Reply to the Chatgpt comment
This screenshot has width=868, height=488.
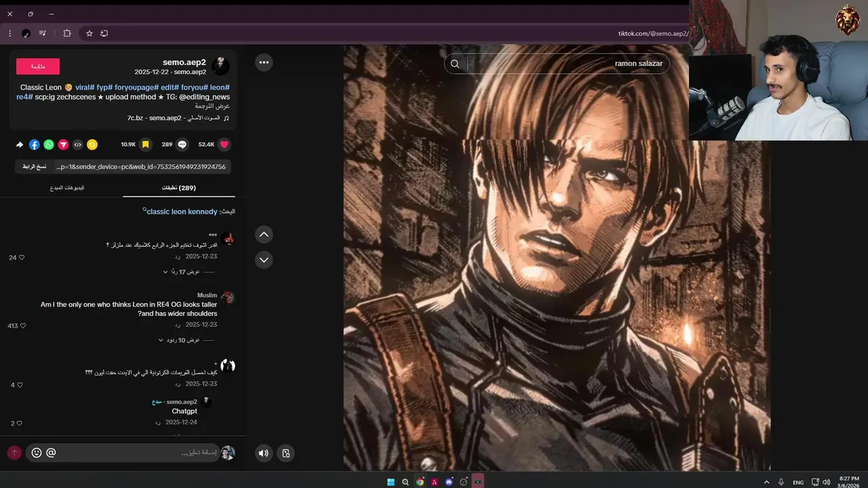tap(157, 422)
